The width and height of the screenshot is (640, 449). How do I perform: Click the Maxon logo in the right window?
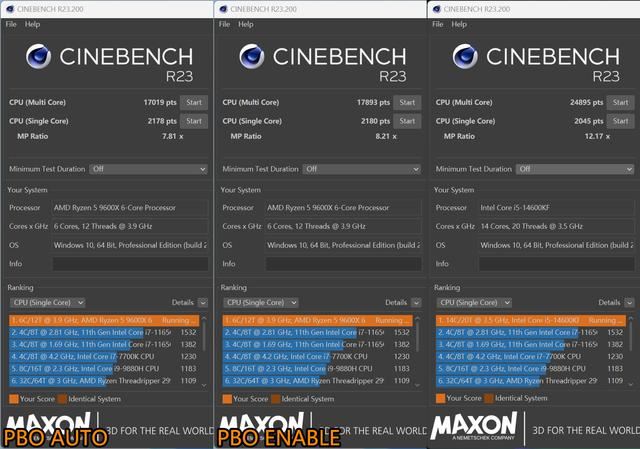click(473, 427)
